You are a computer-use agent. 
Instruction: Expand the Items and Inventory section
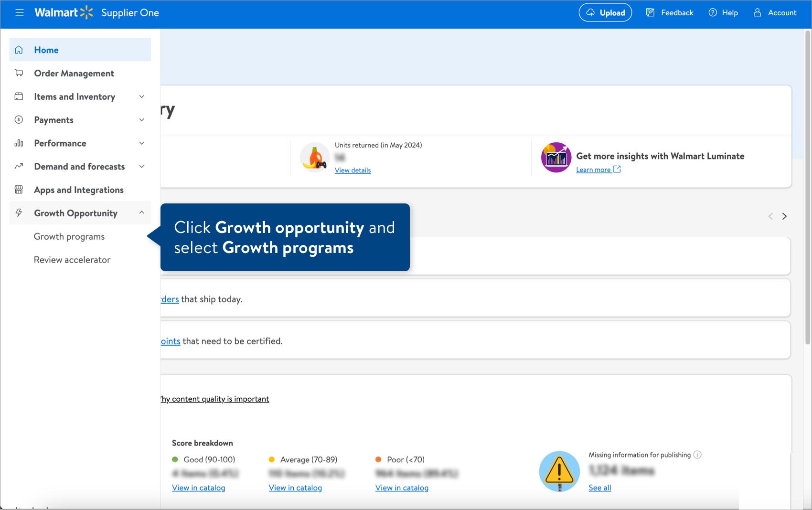141,96
